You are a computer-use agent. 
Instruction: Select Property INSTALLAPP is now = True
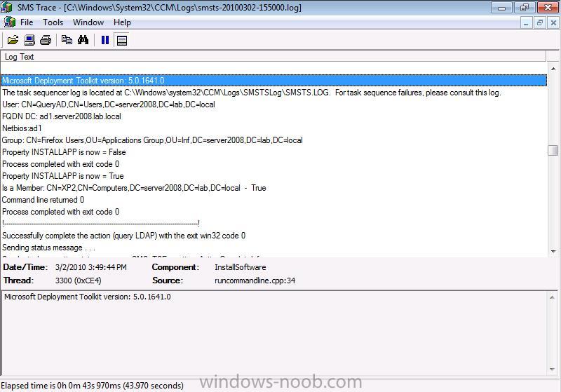point(274,176)
